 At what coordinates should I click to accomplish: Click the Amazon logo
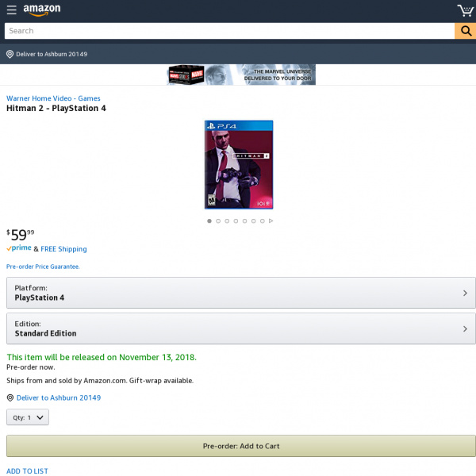(42, 10)
